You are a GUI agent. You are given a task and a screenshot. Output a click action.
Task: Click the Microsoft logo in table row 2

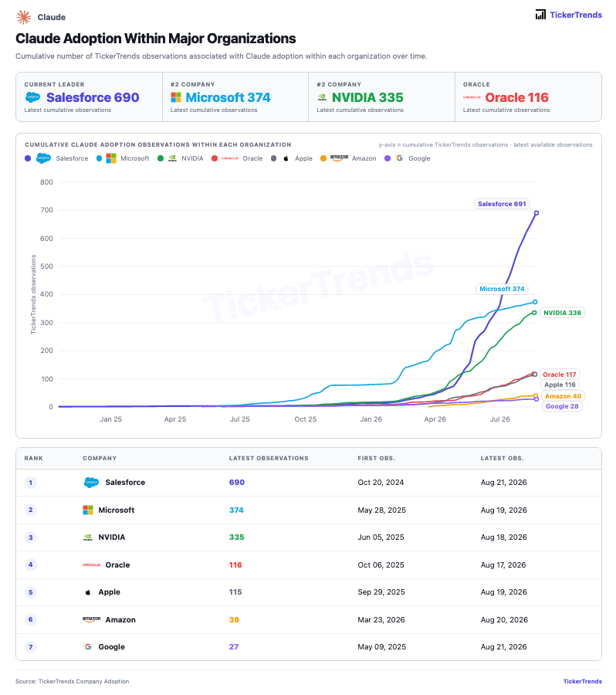pyautogui.click(x=88, y=510)
